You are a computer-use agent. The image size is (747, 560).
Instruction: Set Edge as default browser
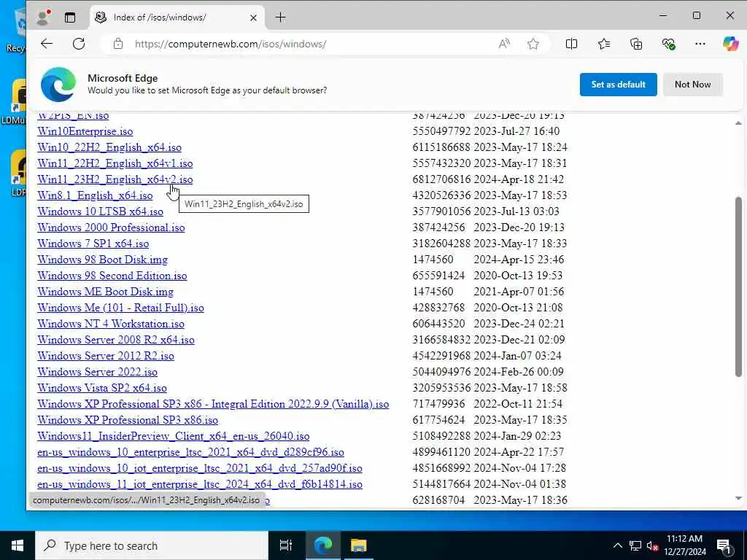(618, 85)
